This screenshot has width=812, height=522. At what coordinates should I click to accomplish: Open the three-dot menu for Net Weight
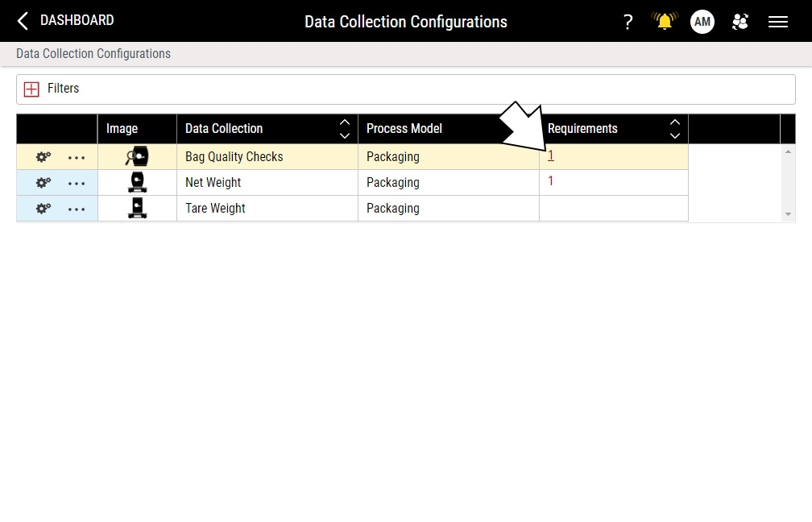[x=77, y=183]
